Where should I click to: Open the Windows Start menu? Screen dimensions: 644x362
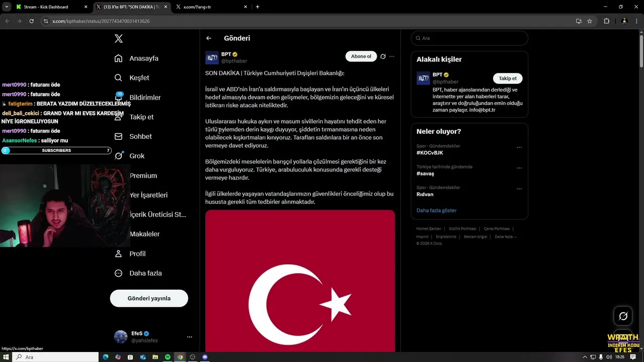click(x=6, y=357)
